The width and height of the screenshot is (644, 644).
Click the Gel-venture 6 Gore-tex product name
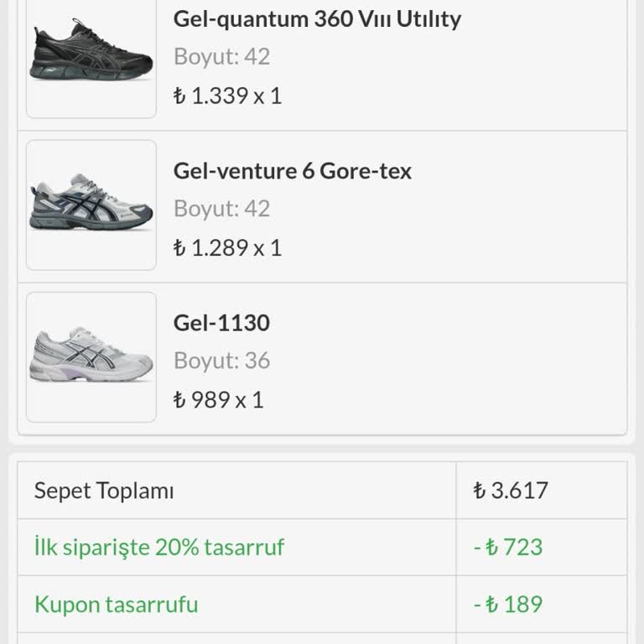(293, 171)
